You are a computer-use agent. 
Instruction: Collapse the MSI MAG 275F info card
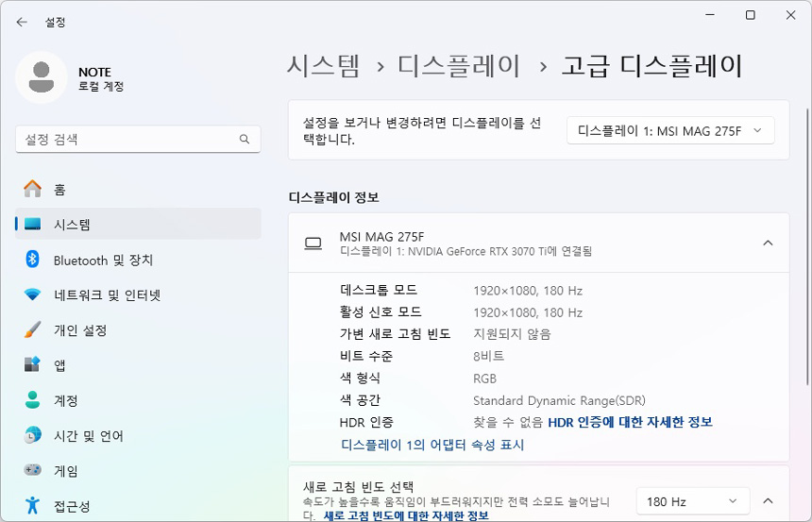[x=768, y=243]
